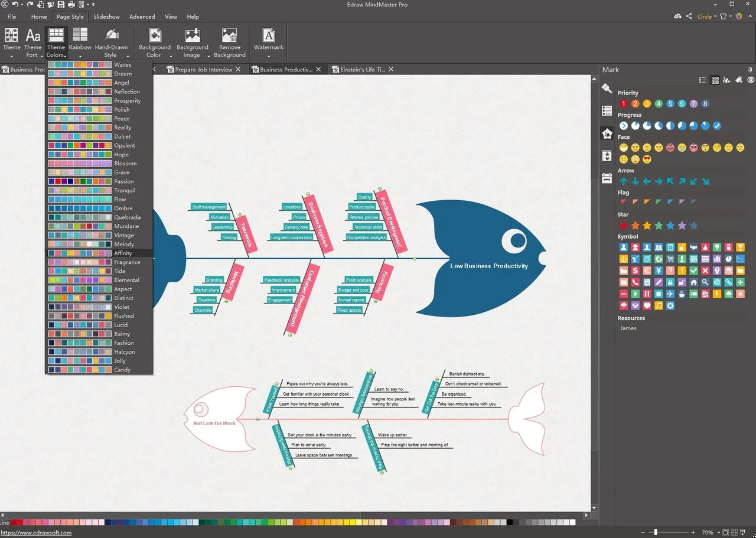
Task: Click the Undo arrow in quick access
Action: [x=15, y=5]
